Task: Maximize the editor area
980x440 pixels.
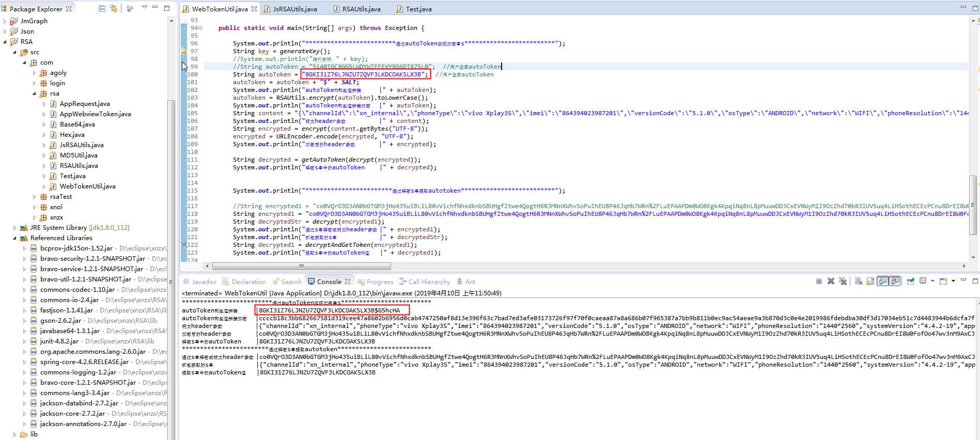Action: click(x=975, y=7)
